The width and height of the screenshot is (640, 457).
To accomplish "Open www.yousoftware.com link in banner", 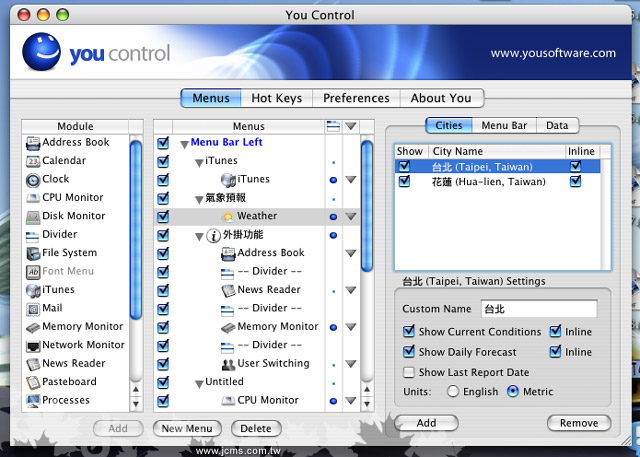I will click(x=553, y=53).
